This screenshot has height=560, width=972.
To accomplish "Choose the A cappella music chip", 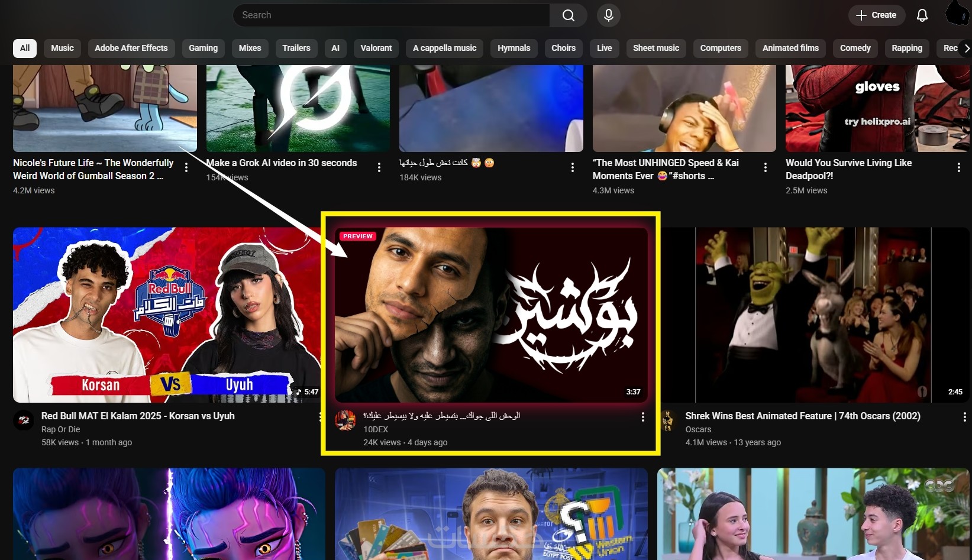I will pyautogui.click(x=444, y=48).
